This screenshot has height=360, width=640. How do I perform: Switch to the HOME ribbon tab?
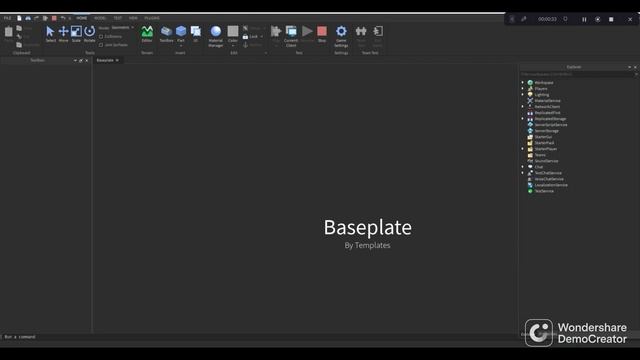pyautogui.click(x=82, y=18)
